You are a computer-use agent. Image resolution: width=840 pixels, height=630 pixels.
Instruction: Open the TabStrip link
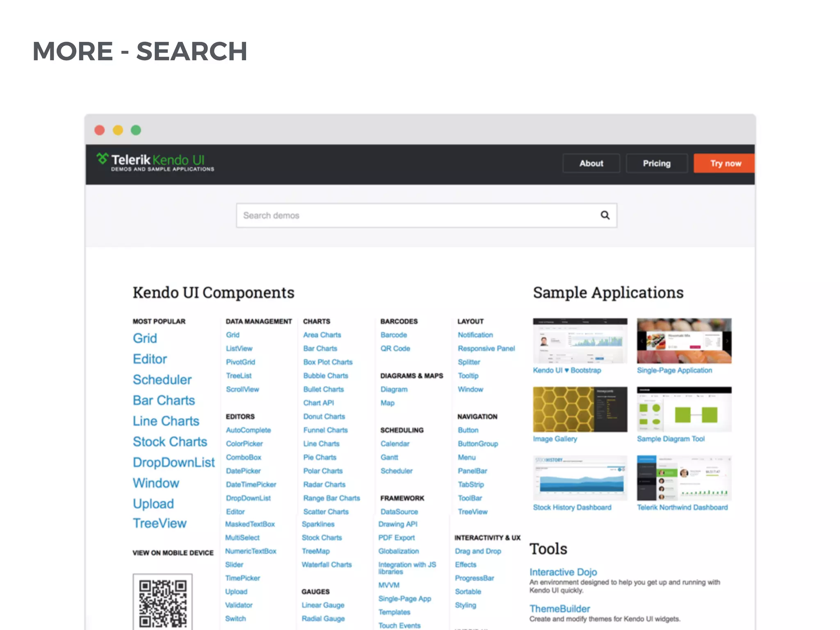(x=471, y=484)
